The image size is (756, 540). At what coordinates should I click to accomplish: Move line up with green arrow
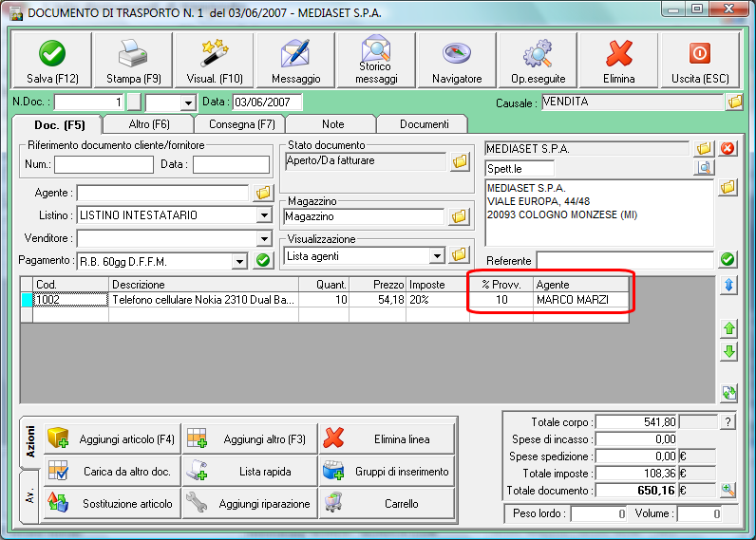pyautogui.click(x=729, y=328)
